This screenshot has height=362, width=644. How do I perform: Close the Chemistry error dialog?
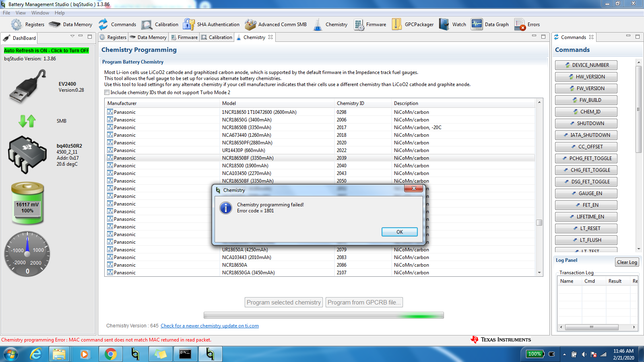[x=413, y=189]
